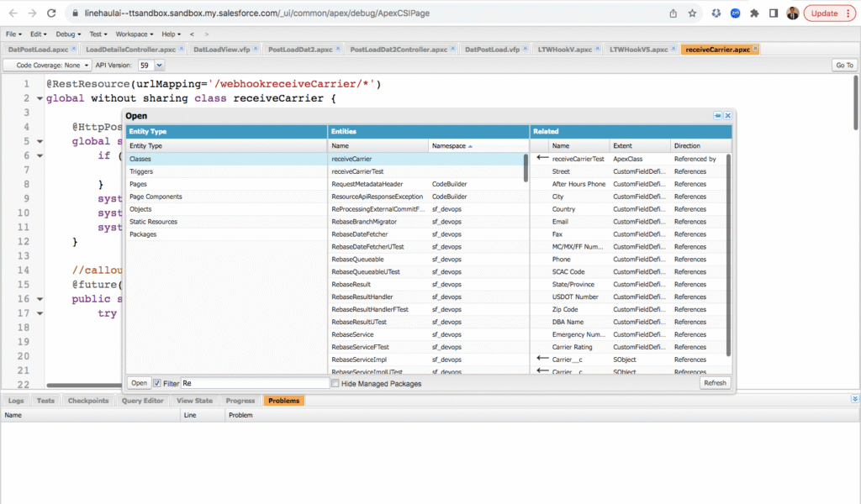Click the Open button in dialog
The height and width of the screenshot is (504, 861).
139,383
